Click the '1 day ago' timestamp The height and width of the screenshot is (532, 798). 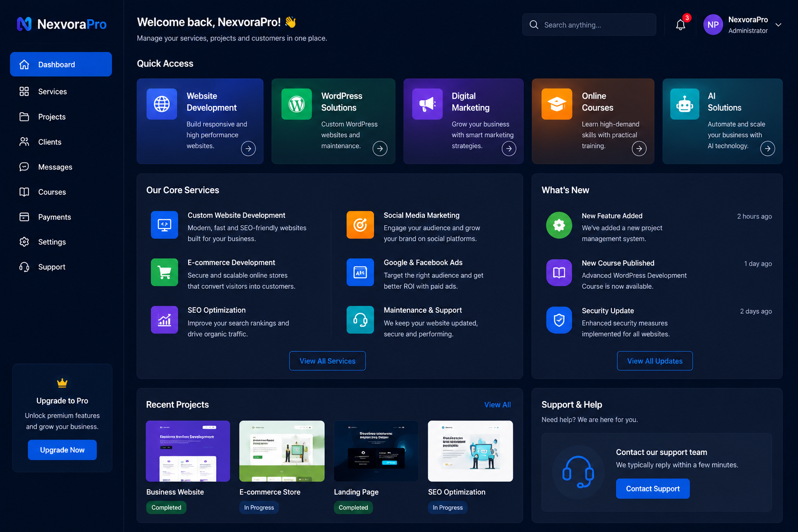tap(758, 264)
